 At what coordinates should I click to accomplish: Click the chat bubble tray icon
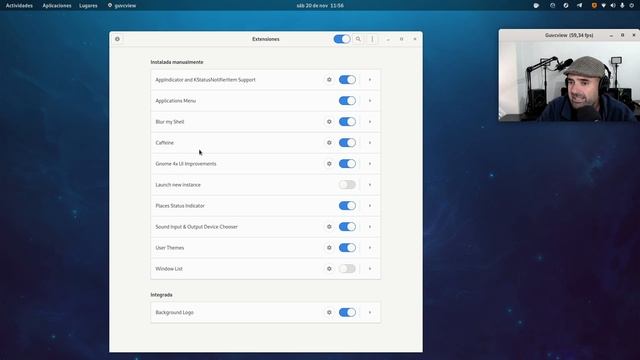(x=536, y=6)
